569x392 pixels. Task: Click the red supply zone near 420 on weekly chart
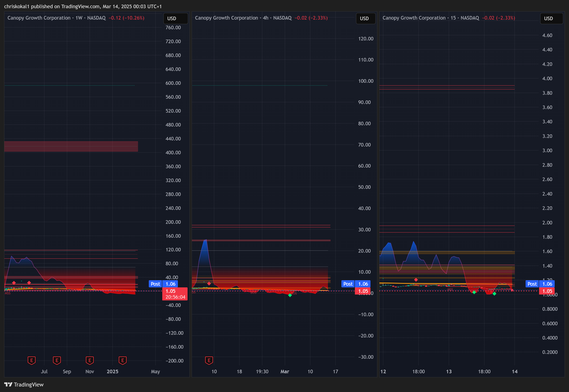click(71, 146)
